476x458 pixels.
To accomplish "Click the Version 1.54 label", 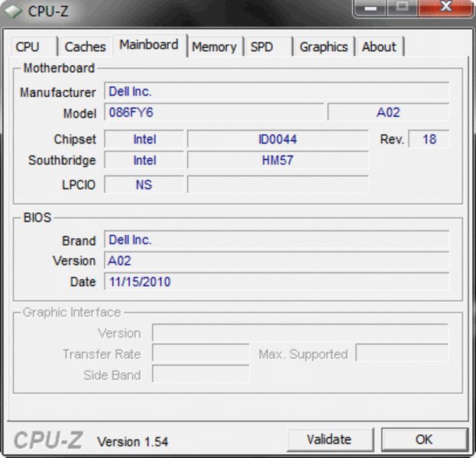I will pos(132,442).
